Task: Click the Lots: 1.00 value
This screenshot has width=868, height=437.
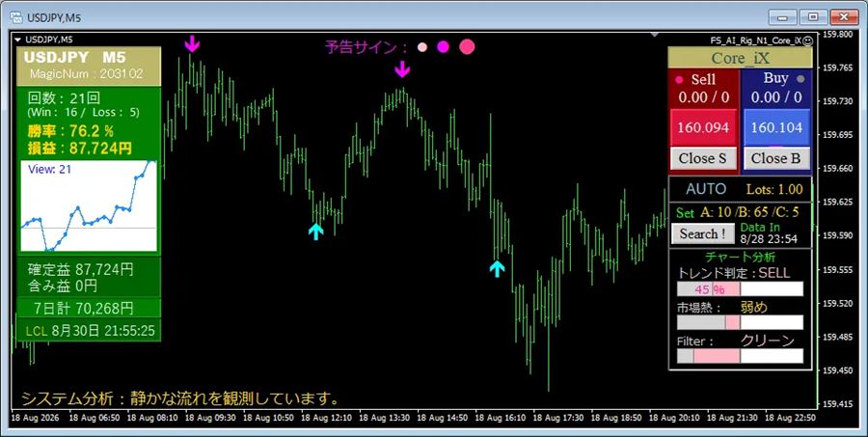Action: pos(774,189)
